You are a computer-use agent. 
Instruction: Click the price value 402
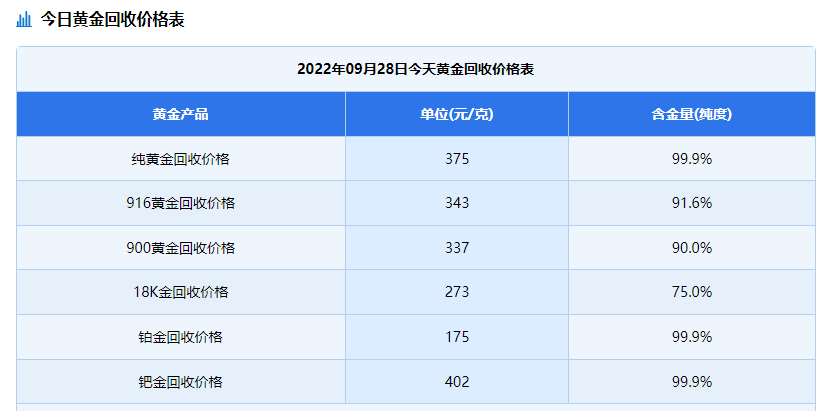pos(457,382)
